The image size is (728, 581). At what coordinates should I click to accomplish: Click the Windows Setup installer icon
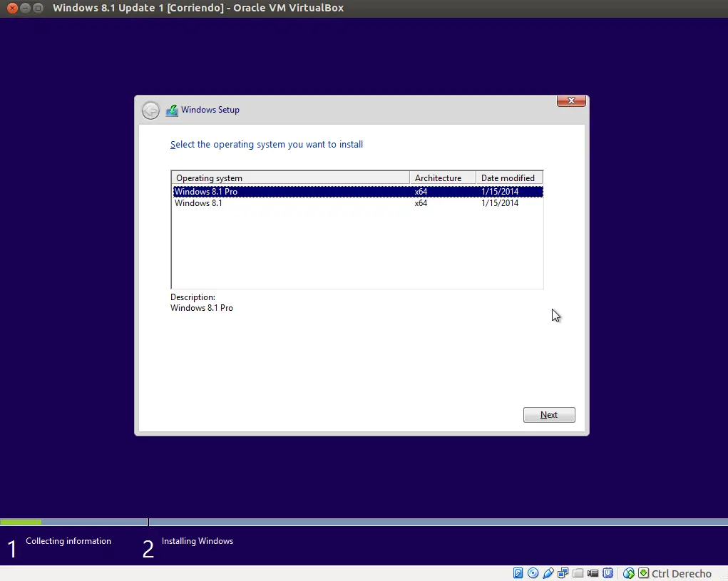click(173, 110)
